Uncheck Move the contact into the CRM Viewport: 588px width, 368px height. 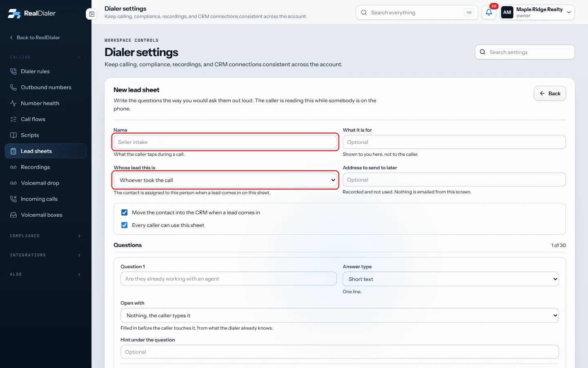125,213
